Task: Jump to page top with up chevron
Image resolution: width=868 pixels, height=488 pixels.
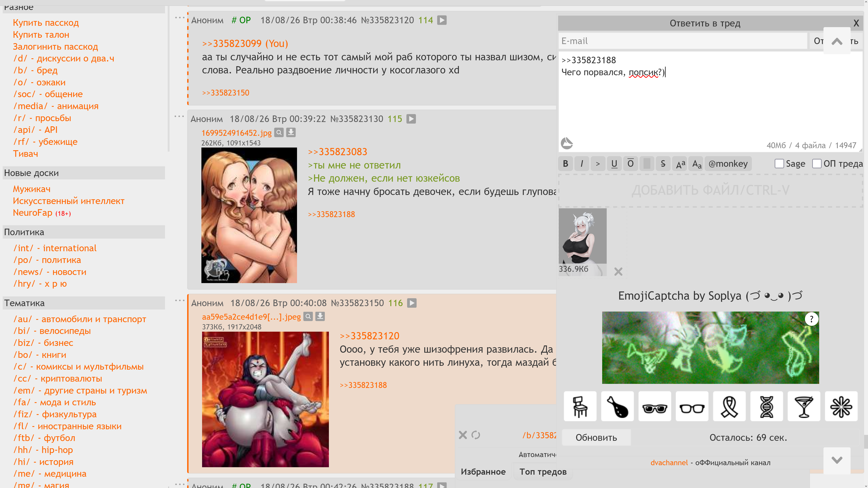Action: tap(837, 41)
